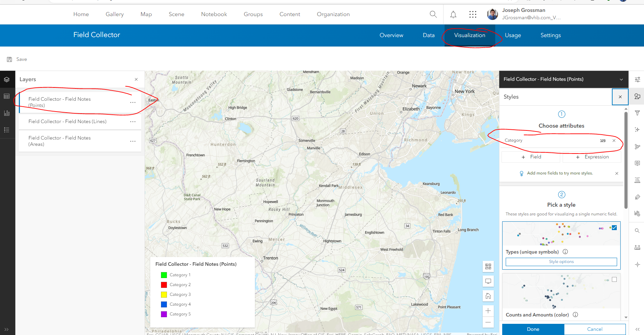Image resolution: width=644 pixels, height=335 pixels.
Task: Open the search magnifier icon on right sidebar
Action: click(x=638, y=230)
